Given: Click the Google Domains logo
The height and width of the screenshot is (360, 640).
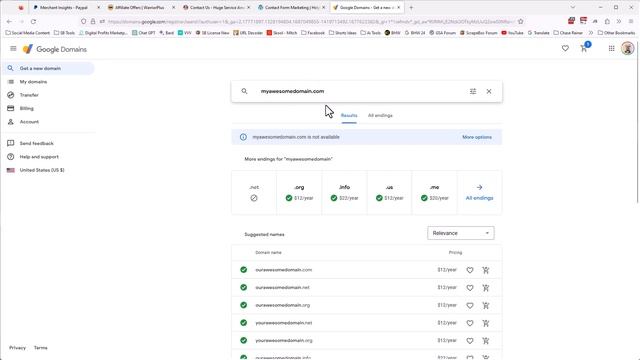Looking at the screenshot, I should click(55, 49).
